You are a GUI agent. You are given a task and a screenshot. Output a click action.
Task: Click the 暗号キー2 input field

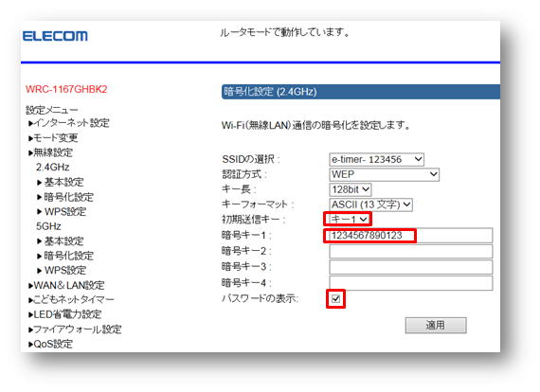(410, 252)
